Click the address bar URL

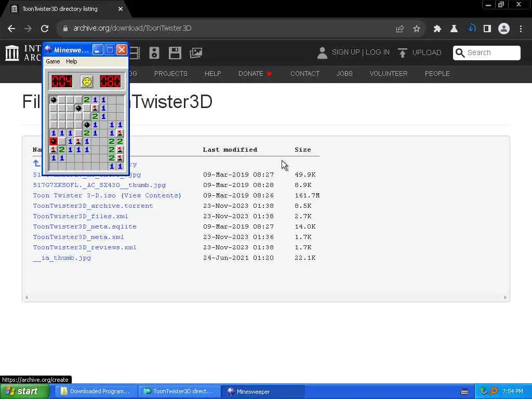(132, 28)
